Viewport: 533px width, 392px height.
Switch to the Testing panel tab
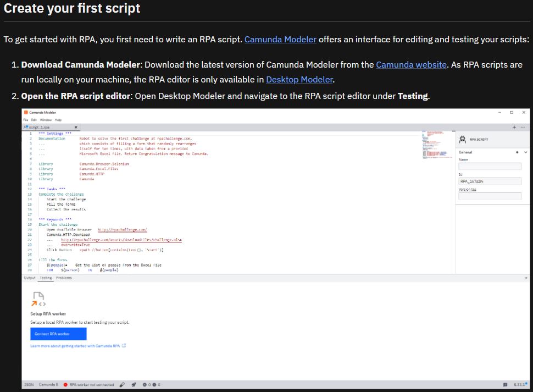click(x=46, y=278)
